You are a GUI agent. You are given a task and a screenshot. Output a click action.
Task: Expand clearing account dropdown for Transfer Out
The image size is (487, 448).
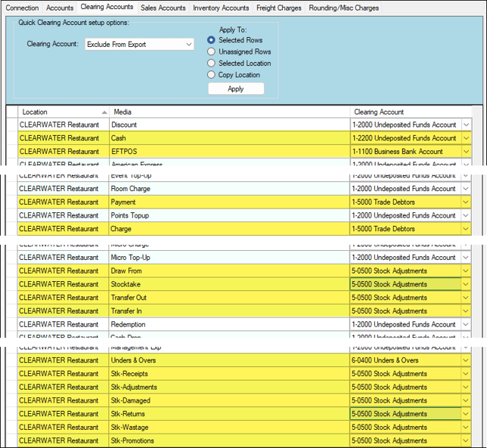[466, 298]
